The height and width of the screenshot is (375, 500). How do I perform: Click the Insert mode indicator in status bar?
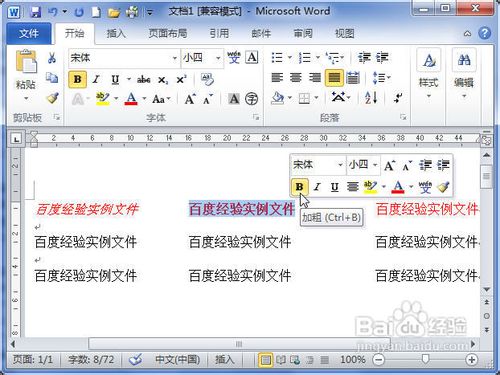click(x=225, y=360)
